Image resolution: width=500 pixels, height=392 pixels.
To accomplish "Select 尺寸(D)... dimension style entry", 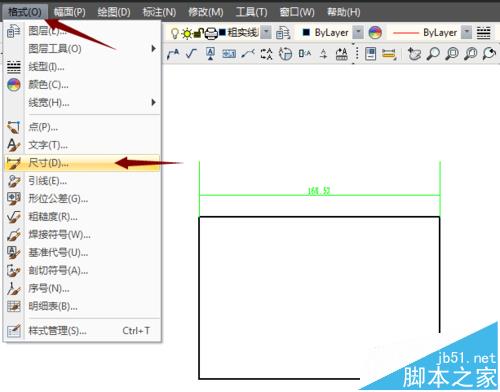I will pyautogui.click(x=82, y=163).
